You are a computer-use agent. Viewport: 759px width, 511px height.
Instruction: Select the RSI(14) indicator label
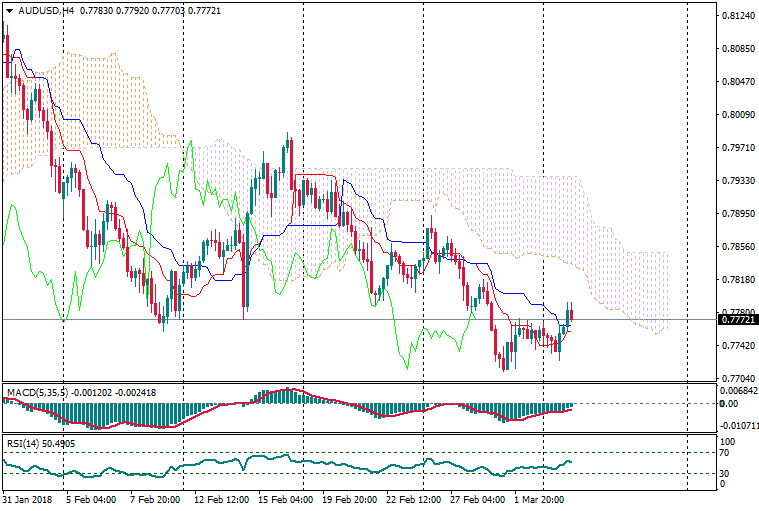coord(22,442)
